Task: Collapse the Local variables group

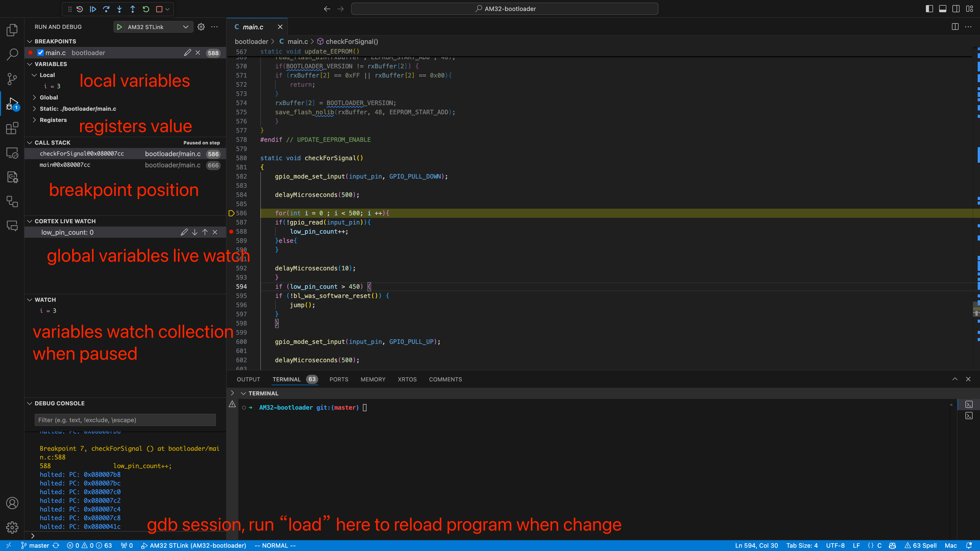Action: pyautogui.click(x=35, y=75)
